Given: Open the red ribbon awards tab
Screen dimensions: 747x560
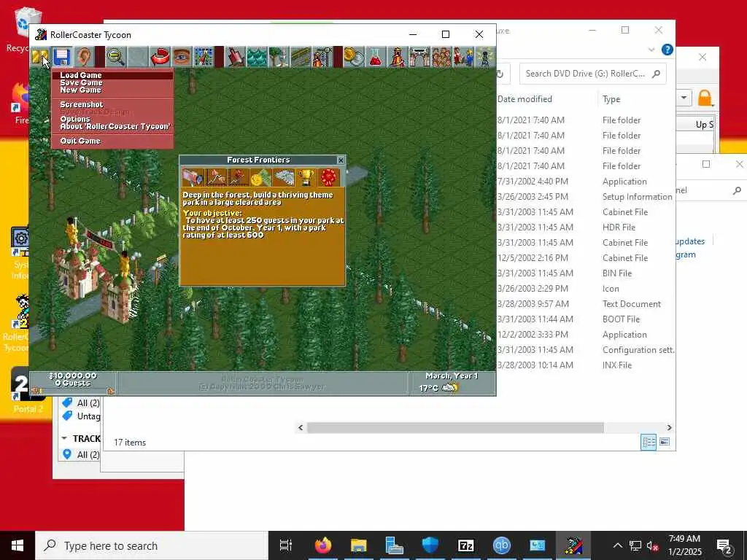Looking at the screenshot, I should 328,178.
